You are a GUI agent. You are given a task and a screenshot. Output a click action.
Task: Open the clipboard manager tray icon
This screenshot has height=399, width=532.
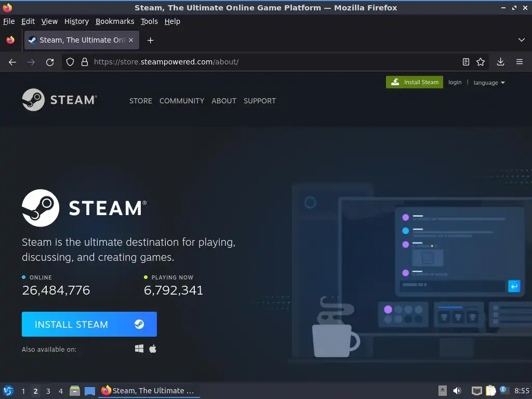coord(490,391)
